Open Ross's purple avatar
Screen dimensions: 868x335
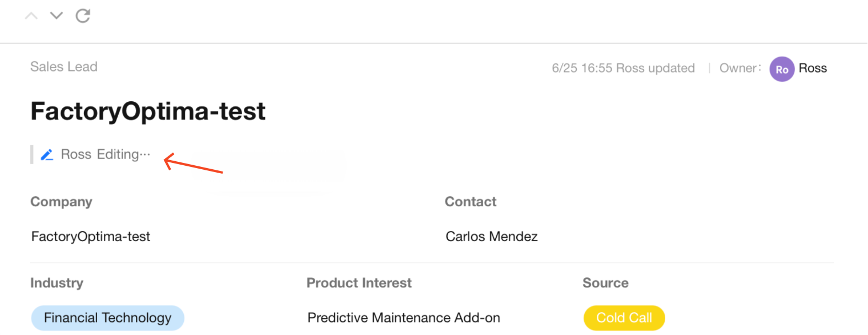[782, 69]
